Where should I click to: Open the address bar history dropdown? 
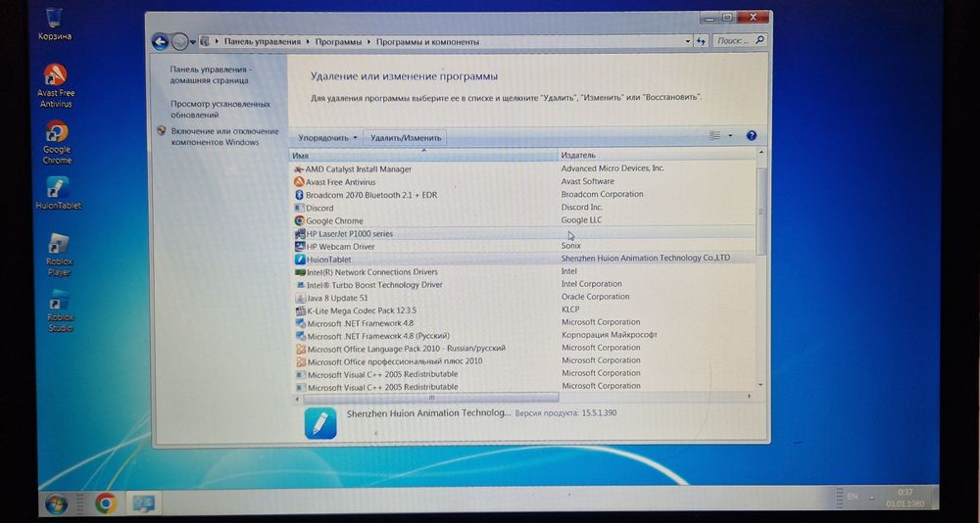pos(688,41)
